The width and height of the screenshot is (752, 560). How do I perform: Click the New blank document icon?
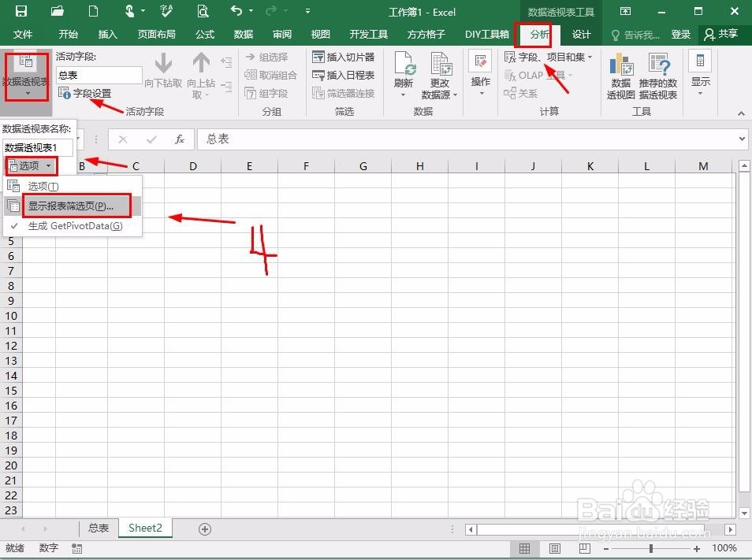(94, 10)
